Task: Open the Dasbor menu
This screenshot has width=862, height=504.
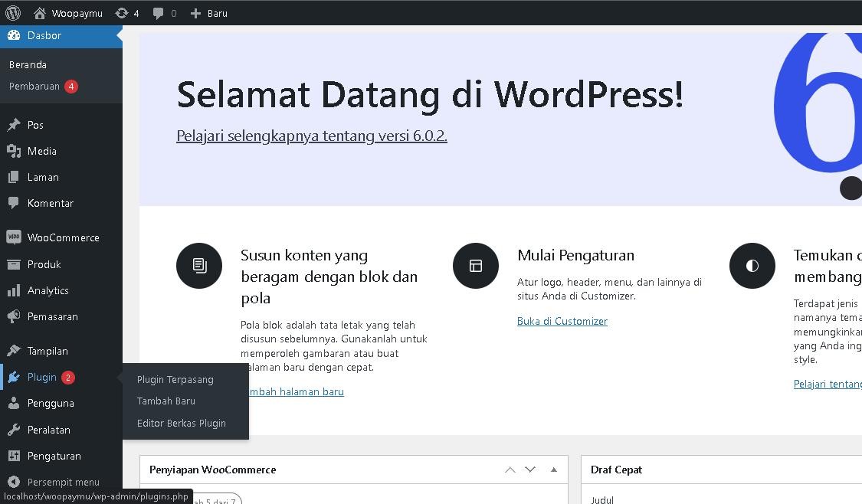Action: tap(61, 36)
